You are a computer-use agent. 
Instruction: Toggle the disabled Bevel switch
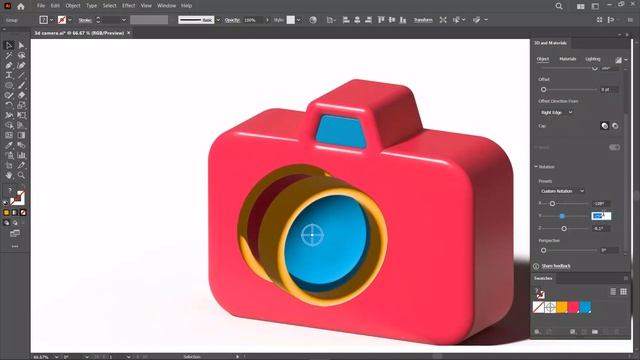(614, 147)
